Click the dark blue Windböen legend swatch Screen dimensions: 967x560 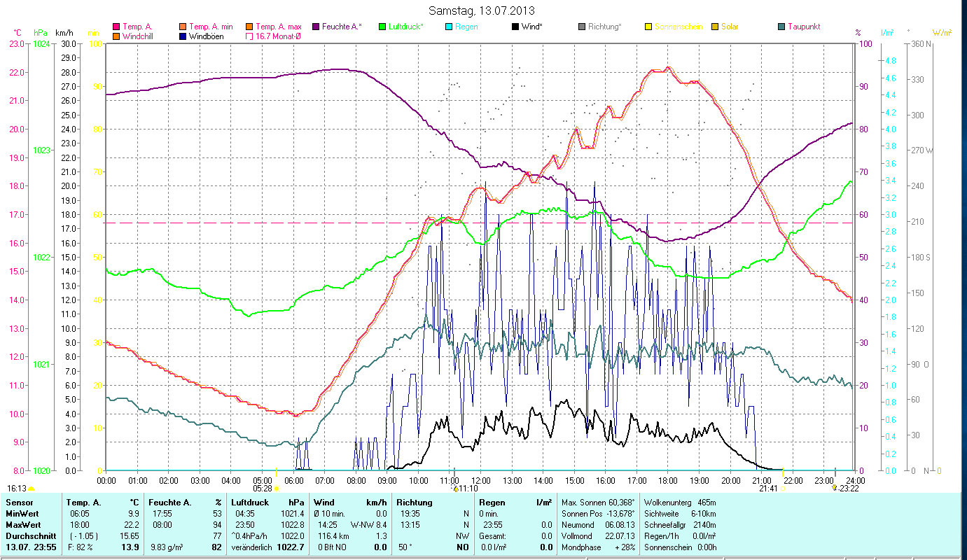coord(183,36)
